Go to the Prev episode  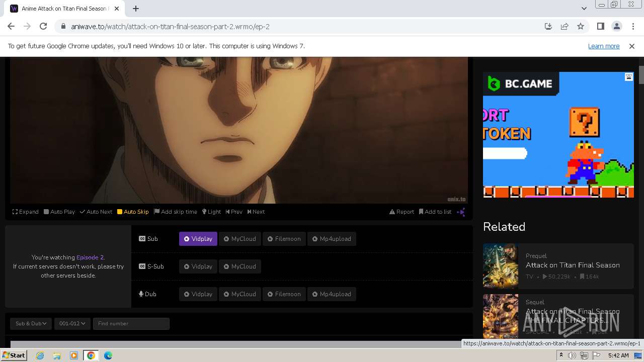(x=234, y=212)
